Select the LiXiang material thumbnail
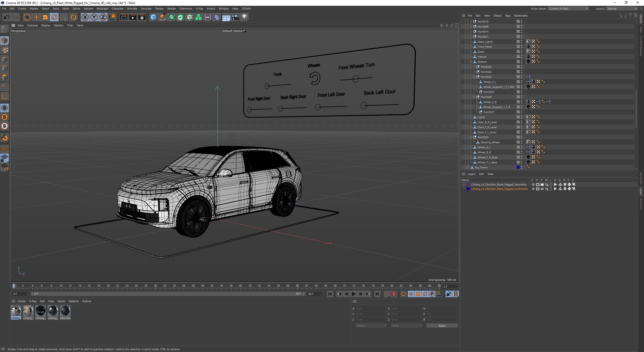 (x=16, y=310)
